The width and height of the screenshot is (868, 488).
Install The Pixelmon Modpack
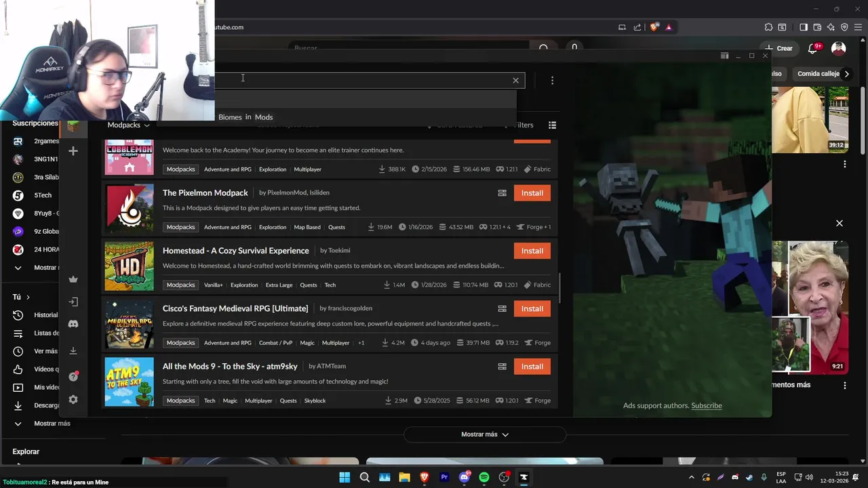(532, 193)
